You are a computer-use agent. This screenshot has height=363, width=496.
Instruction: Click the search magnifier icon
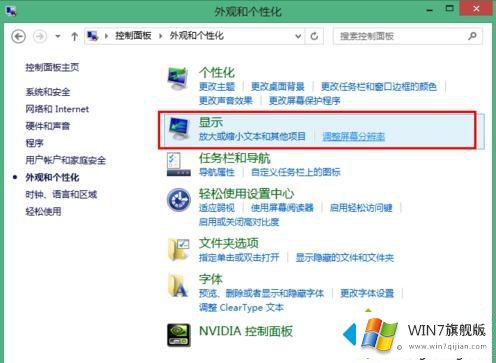[x=472, y=36]
